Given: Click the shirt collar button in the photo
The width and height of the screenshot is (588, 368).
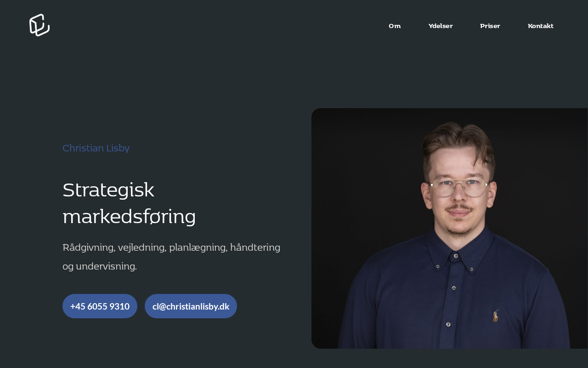Looking at the screenshot, I should (x=456, y=255).
